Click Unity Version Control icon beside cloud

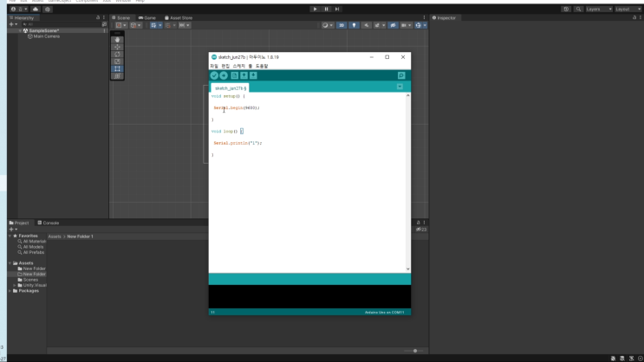(47, 9)
